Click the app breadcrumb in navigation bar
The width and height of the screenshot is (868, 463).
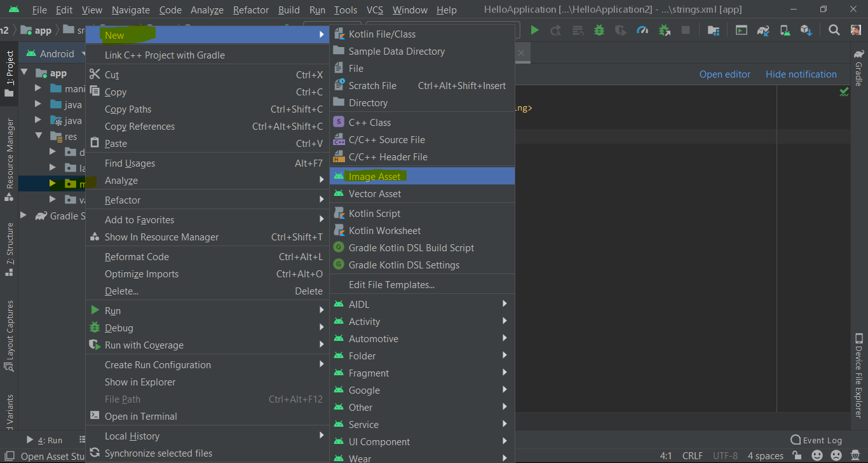[36, 30]
